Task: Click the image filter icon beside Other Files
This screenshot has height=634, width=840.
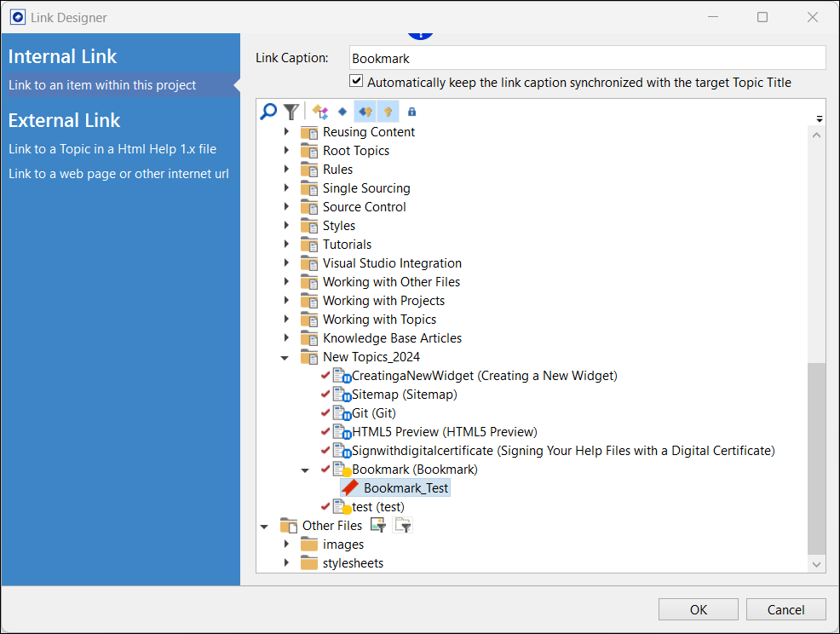Action: [378, 526]
